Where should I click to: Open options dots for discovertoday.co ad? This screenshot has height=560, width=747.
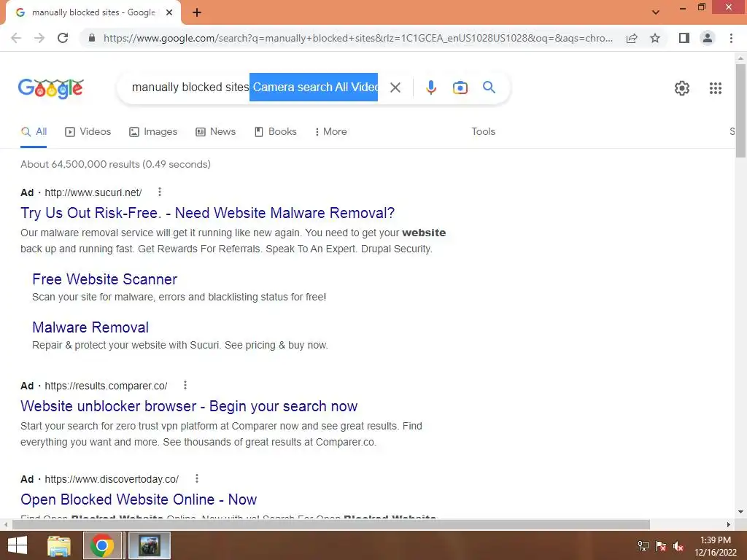[197, 478]
